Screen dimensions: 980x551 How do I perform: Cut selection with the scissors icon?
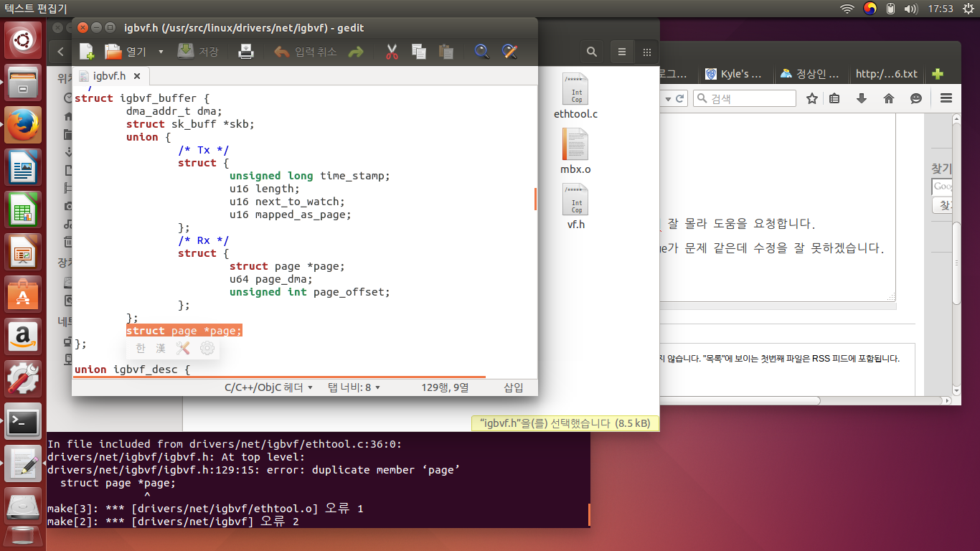392,52
